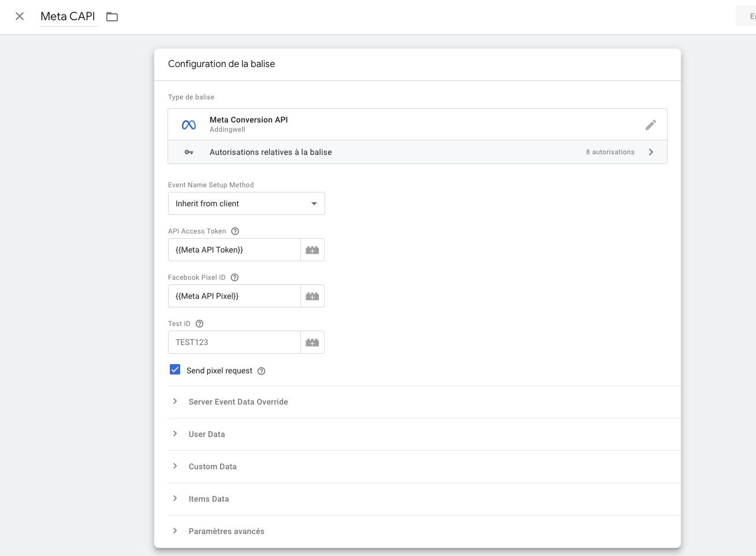
Task: Click the Meta logo icon
Action: [x=189, y=125]
